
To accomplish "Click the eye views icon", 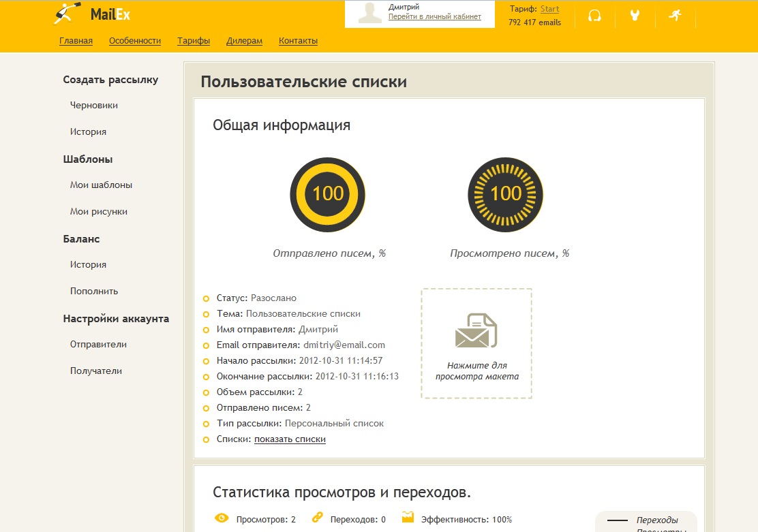I will [x=222, y=518].
